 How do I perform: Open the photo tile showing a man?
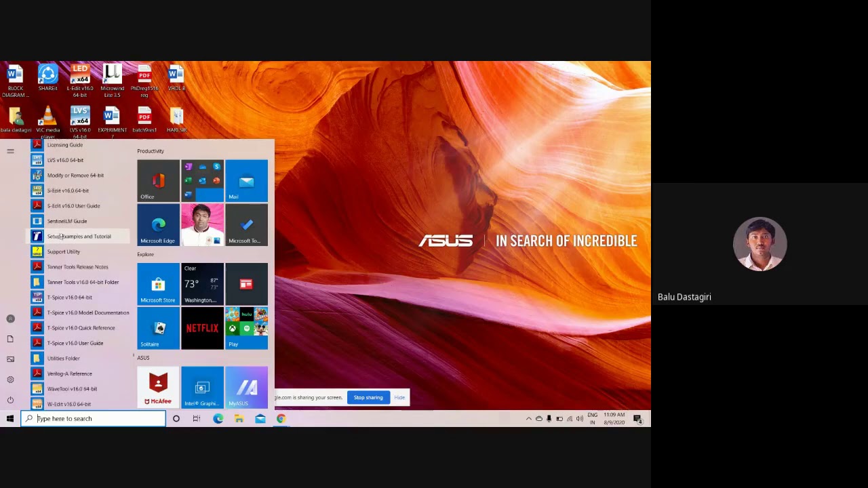click(202, 225)
